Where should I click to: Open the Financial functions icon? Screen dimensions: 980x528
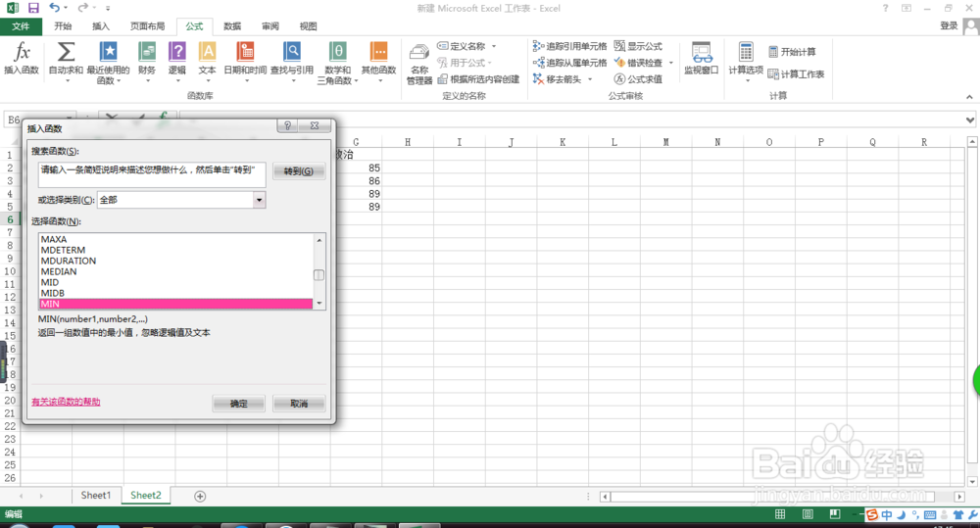(147, 60)
